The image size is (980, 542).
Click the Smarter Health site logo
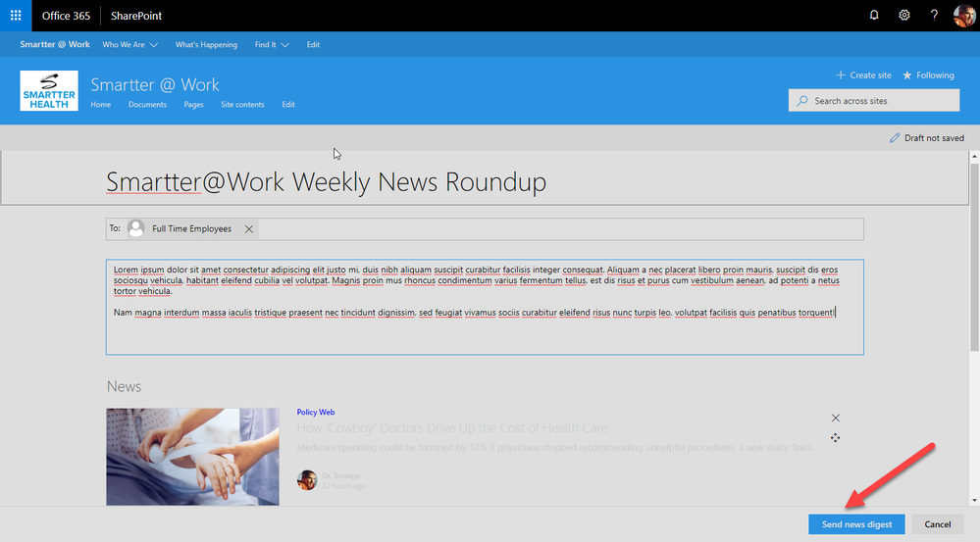coord(49,90)
